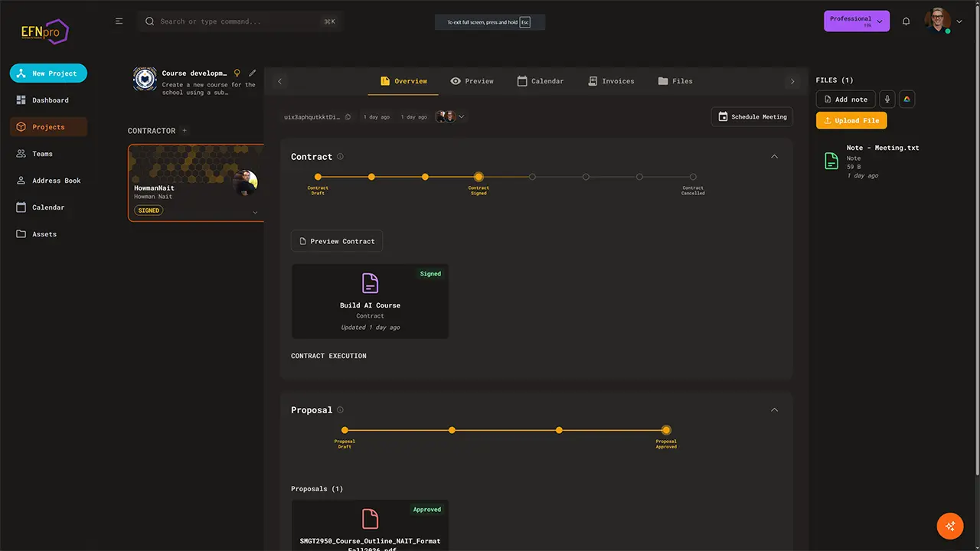Expand the HowmanNait contractor card chevron

(x=255, y=212)
